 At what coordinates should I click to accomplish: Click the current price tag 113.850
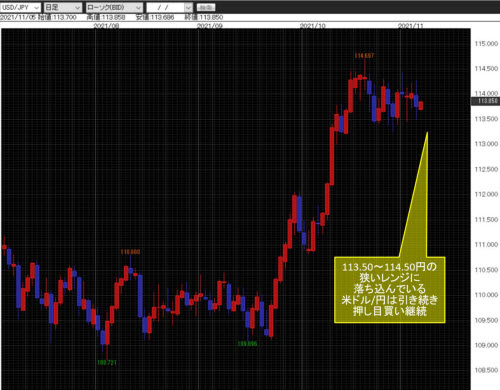pyautogui.click(x=486, y=101)
